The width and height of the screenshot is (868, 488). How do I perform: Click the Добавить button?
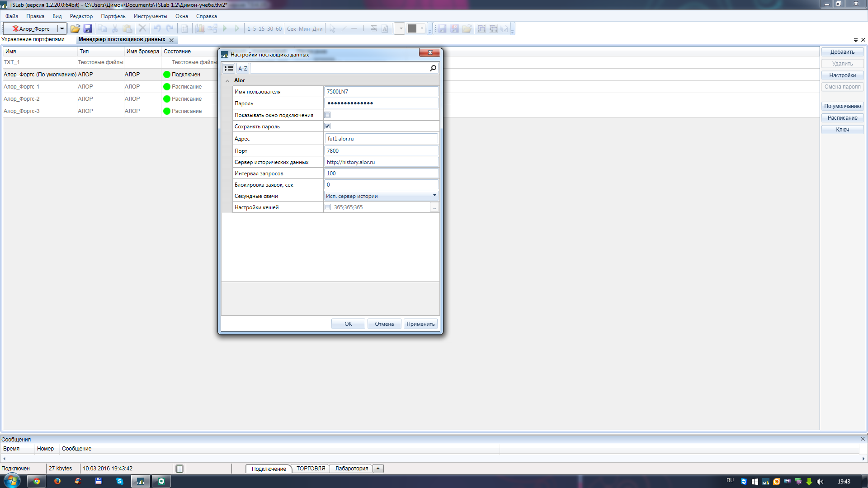click(842, 52)
